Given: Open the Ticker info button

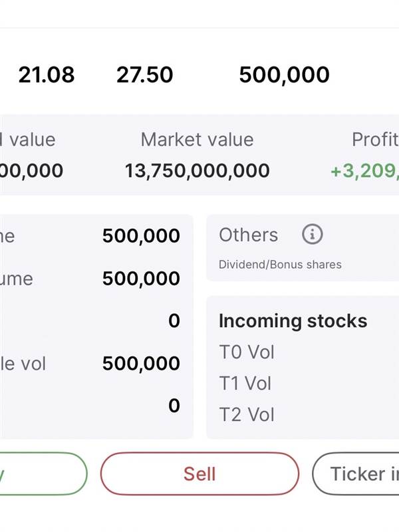Looking at the screenshot, I should 358,473.
